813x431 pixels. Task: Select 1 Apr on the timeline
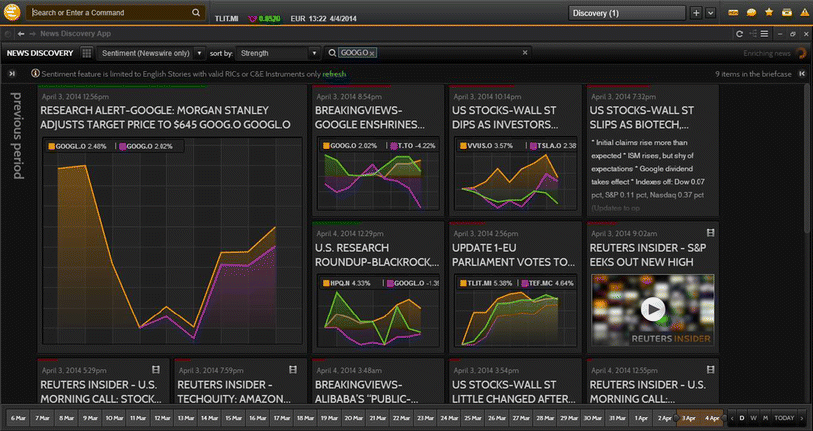[x=641, y=418]
